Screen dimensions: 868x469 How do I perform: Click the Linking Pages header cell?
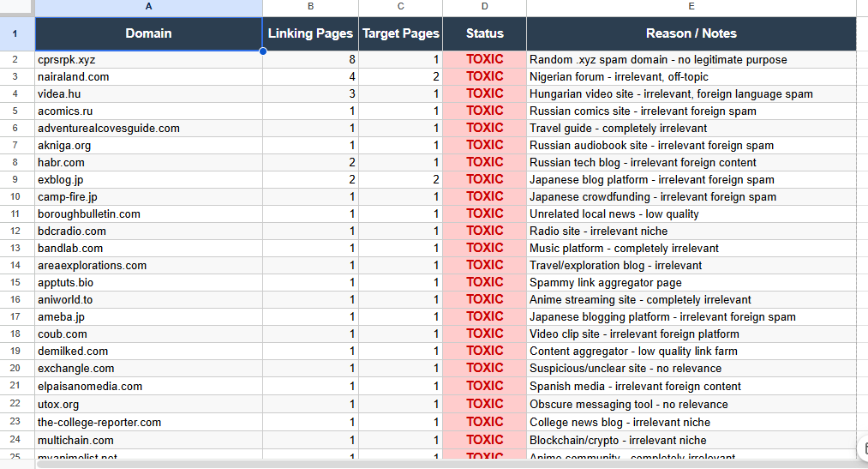click(310, 33)
